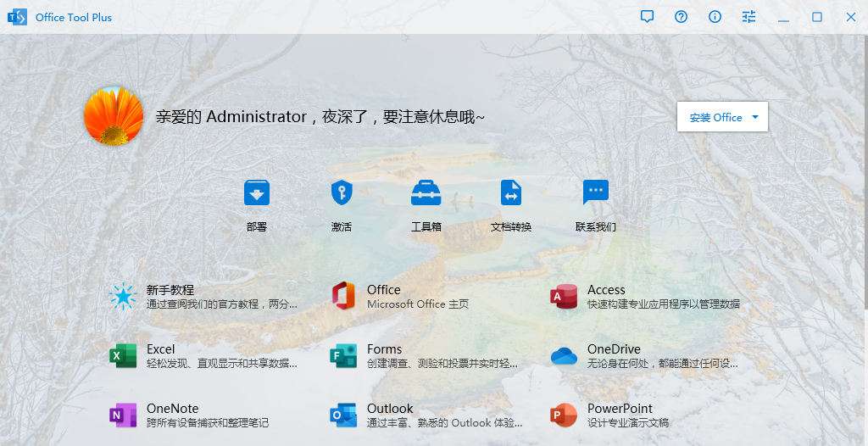Click the 'Microsoft Office 主页' description
The width and height of the screenshot is (868, 446).
pos(418,304)
